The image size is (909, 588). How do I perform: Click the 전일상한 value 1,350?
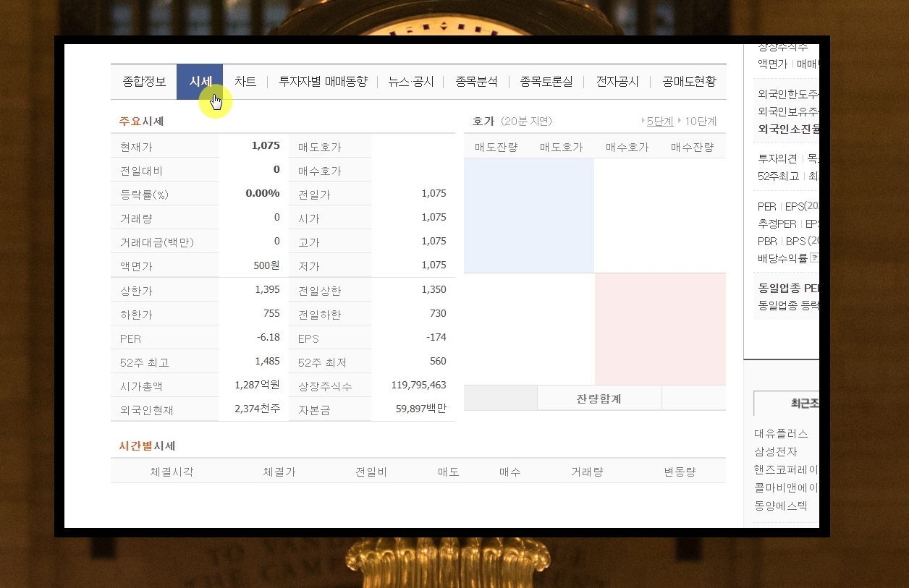point(434,289)
